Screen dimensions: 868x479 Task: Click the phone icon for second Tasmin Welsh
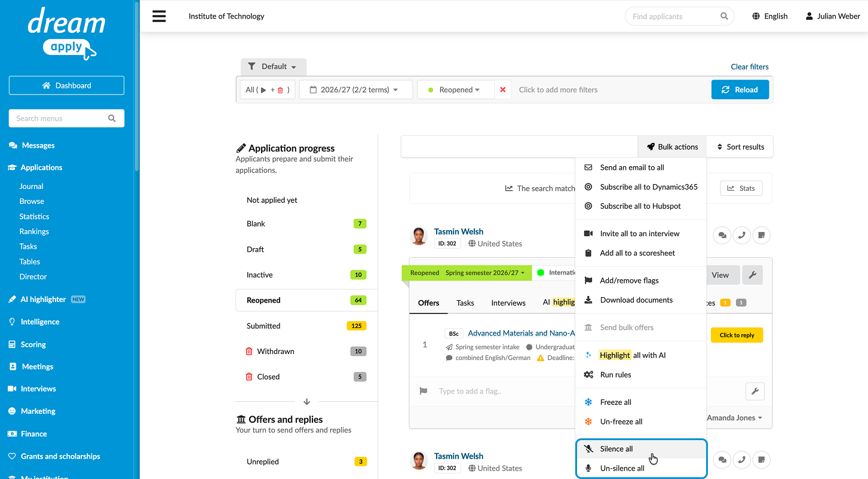[x=742, y=460]
